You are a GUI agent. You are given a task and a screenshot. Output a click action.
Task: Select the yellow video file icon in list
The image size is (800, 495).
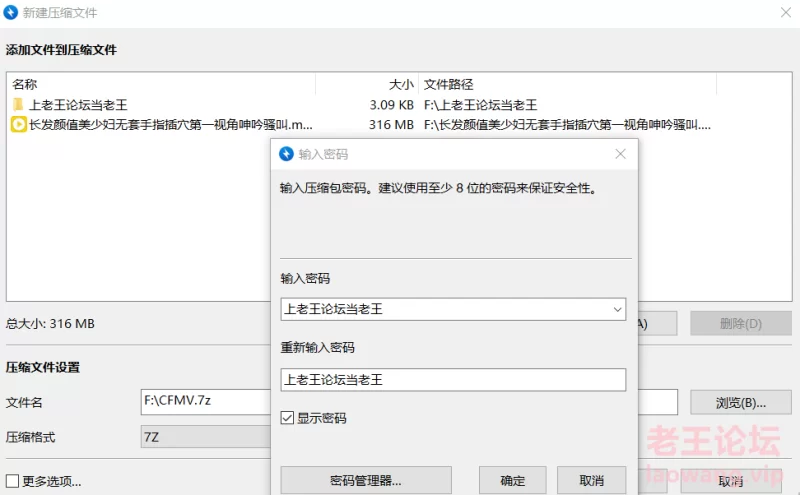18,125
